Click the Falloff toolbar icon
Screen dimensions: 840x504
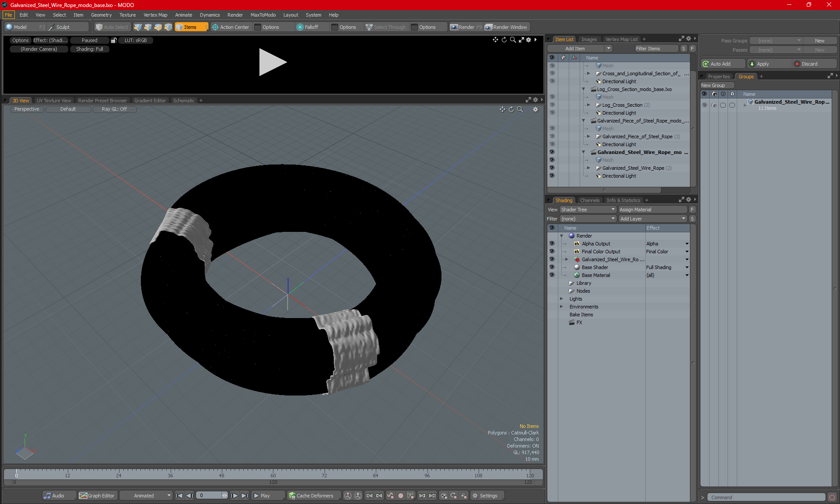[x=300, y=27]
